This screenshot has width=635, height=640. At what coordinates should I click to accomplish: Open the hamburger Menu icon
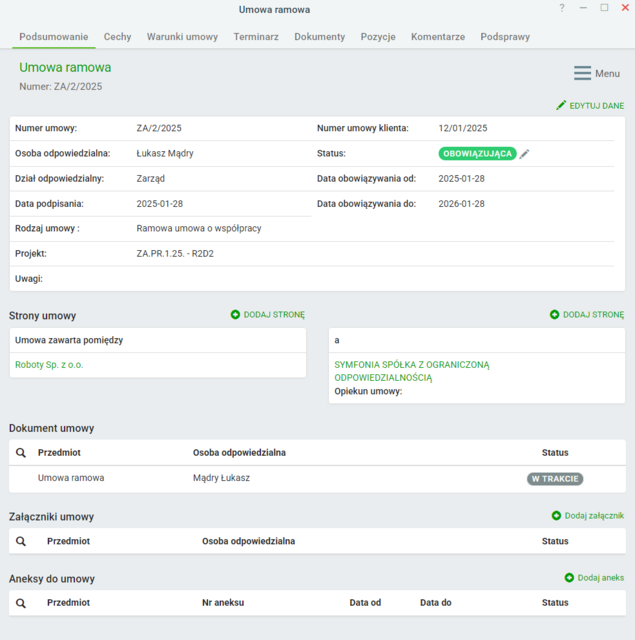coord(582,73)
